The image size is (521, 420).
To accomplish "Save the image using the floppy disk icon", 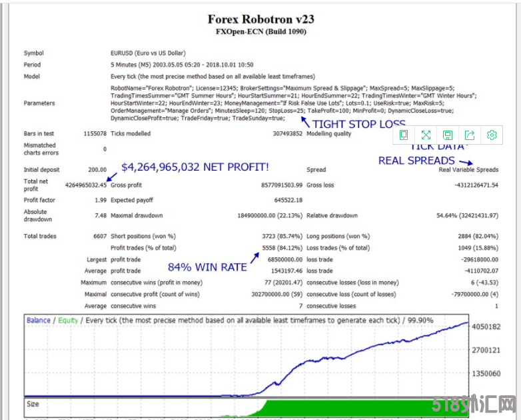I will tap(448, 135).
